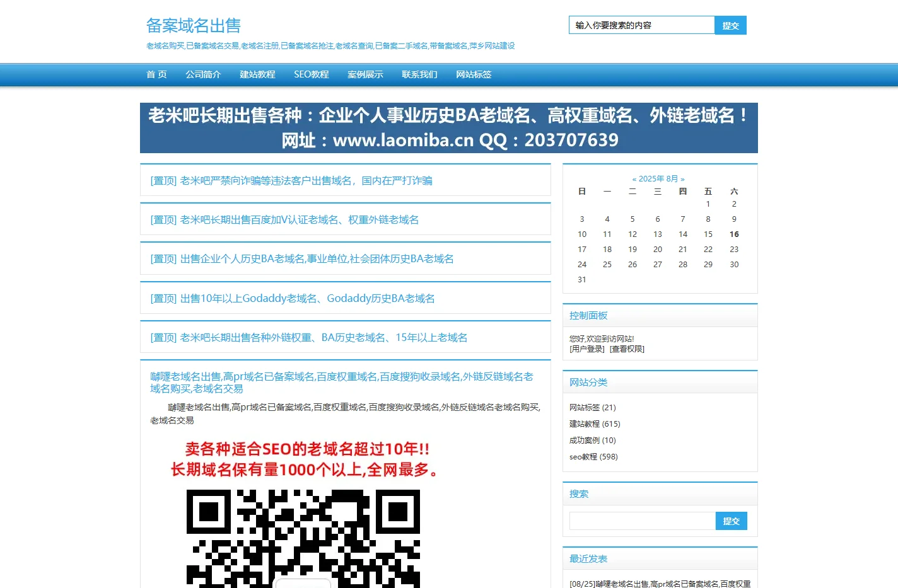Go to previous month with « arrow
The height and width of the screenshot is (588, 898).
pos(634,179)
